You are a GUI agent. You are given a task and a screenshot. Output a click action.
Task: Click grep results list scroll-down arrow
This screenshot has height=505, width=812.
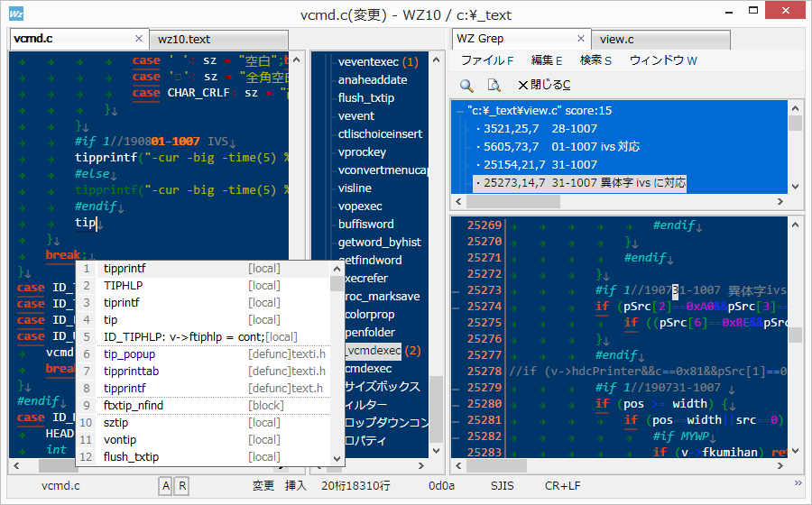pos(796,187)
